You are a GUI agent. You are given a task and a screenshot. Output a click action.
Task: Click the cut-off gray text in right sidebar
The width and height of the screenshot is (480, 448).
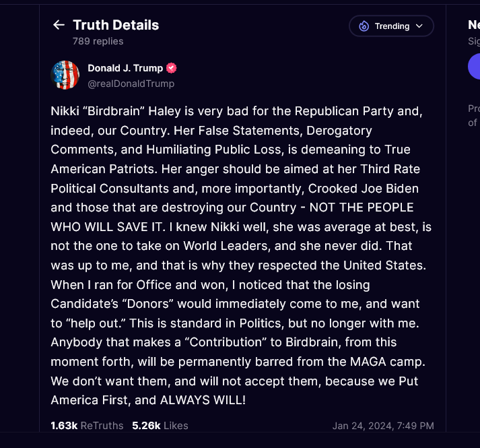click(473, 116)
